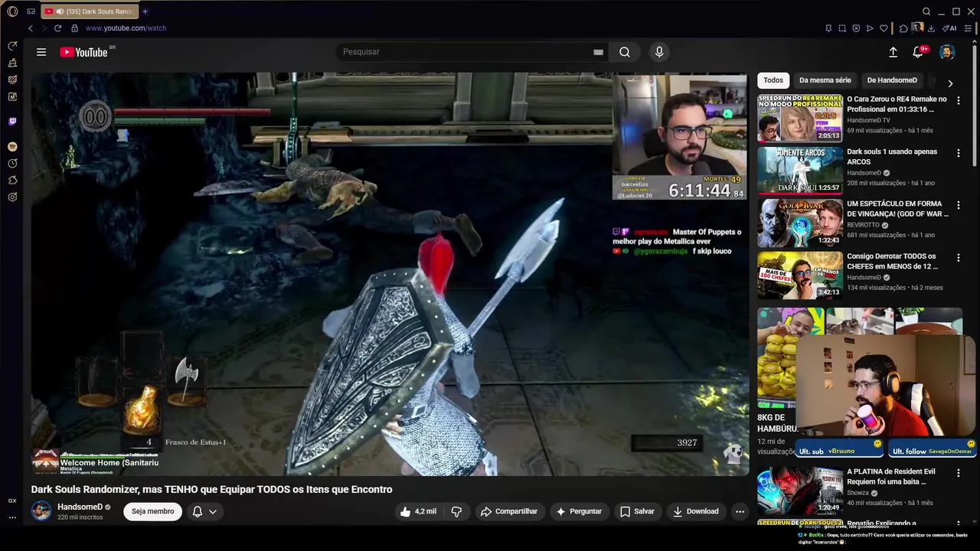Open the three-dot sidebar setup at bottom
This screenshot has height=551, width=980.
pyautogui.click(x=12, y=517)
